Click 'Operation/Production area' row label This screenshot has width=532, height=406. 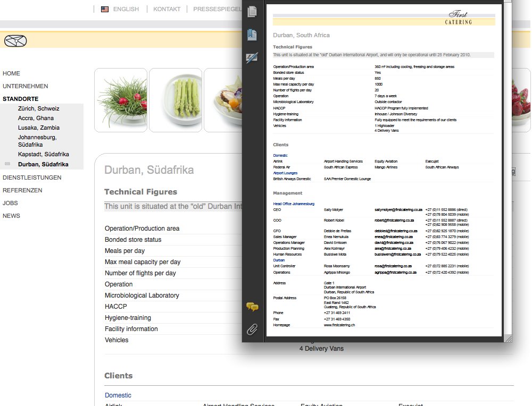coord(142,229)
